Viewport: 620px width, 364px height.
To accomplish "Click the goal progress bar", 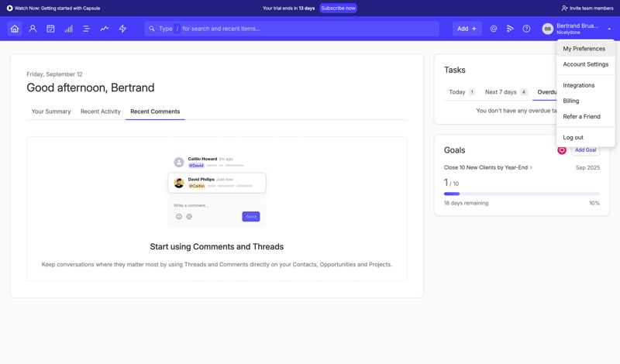I will 522,194.
